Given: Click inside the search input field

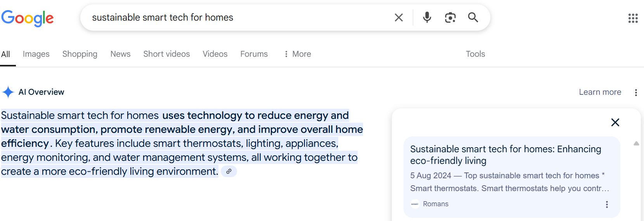Looking at the screenshot, I should pyautogui.click(x=233, y=17).
